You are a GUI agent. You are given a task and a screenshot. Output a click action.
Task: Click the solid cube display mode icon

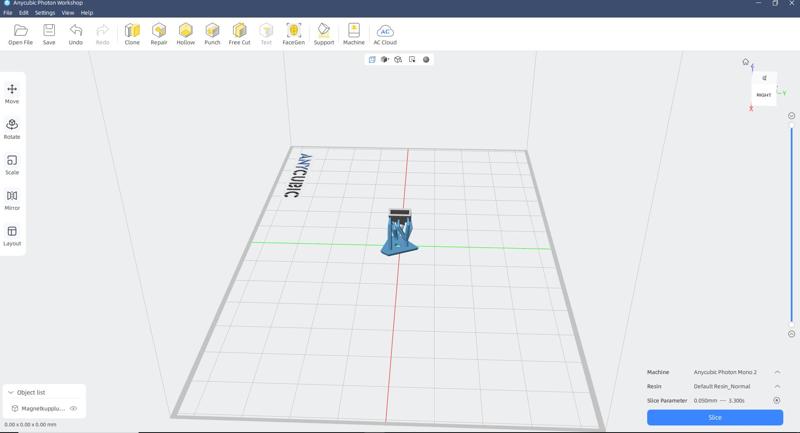click(385, 60)
